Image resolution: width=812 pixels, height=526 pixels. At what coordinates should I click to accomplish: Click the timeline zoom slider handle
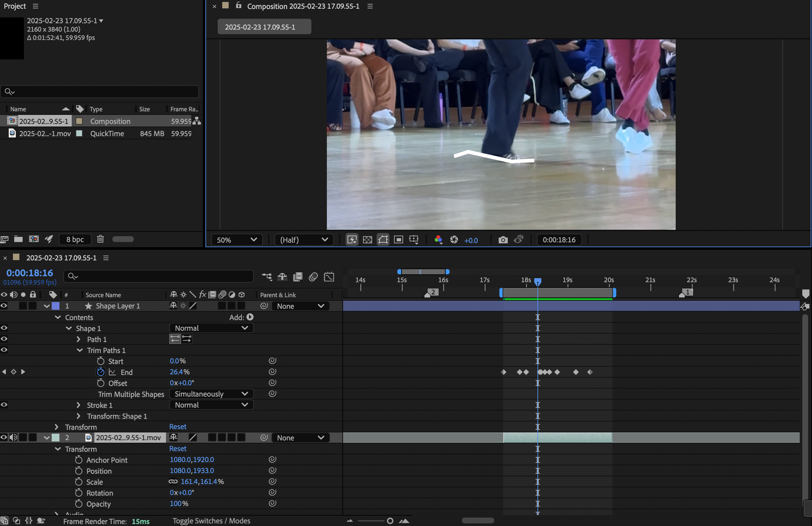click(390, 521)
